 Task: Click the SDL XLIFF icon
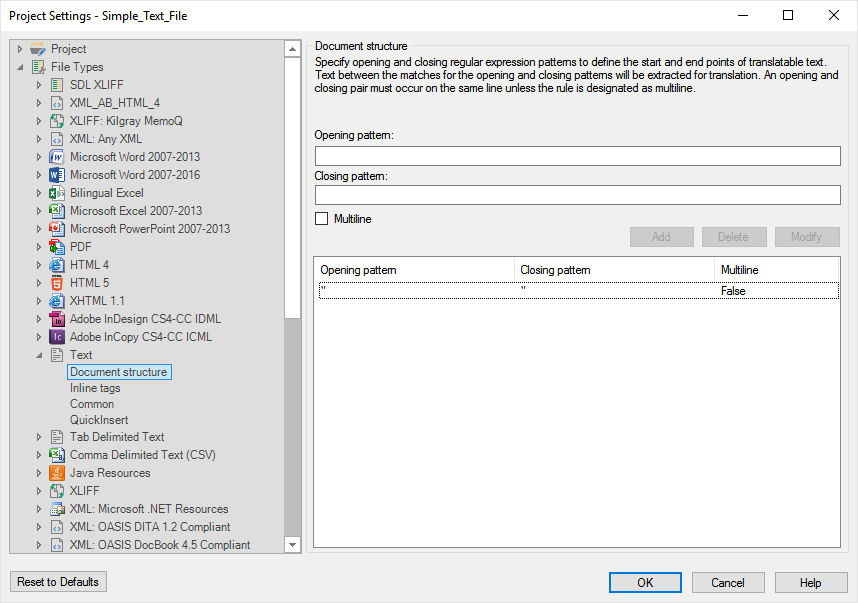(x=57, y=85)
